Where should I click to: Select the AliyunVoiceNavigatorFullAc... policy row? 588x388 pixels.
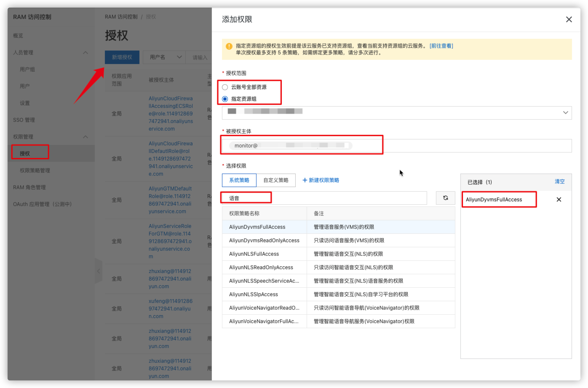pyautogui.click(x=338, y=321)
